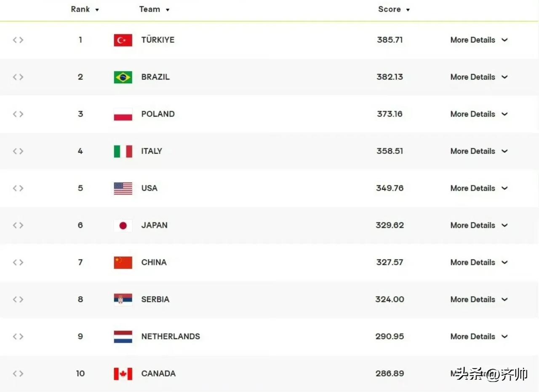Open the POLAND team name link
539x392 pixels.
pos(158,114)
